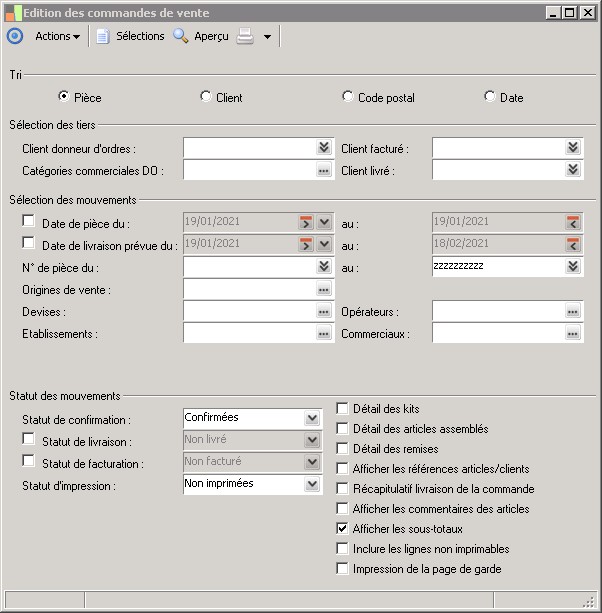Open Commerciaux ellipsis button
The height and width of the screenshot is (613, 602).
pos(573,333)
